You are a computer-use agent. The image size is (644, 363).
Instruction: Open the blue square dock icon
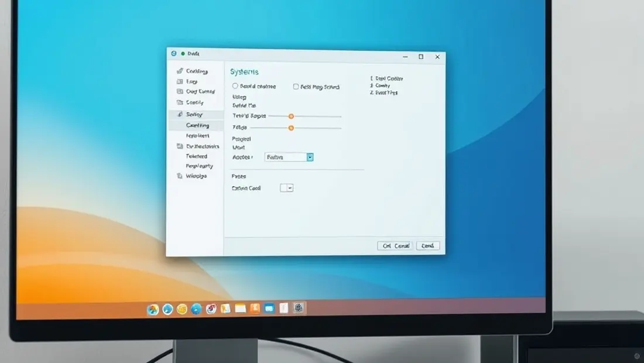pos(269,308)
